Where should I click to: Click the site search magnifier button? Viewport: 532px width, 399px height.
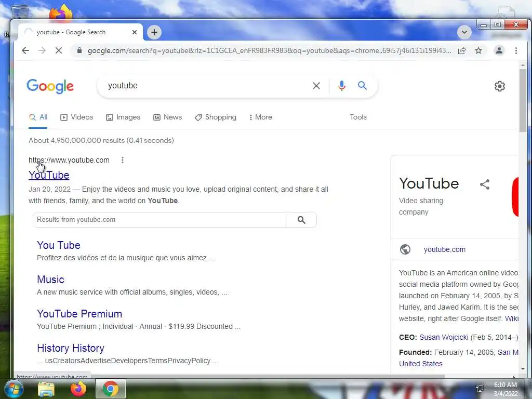pyautogui.click(x=301, y=220)
